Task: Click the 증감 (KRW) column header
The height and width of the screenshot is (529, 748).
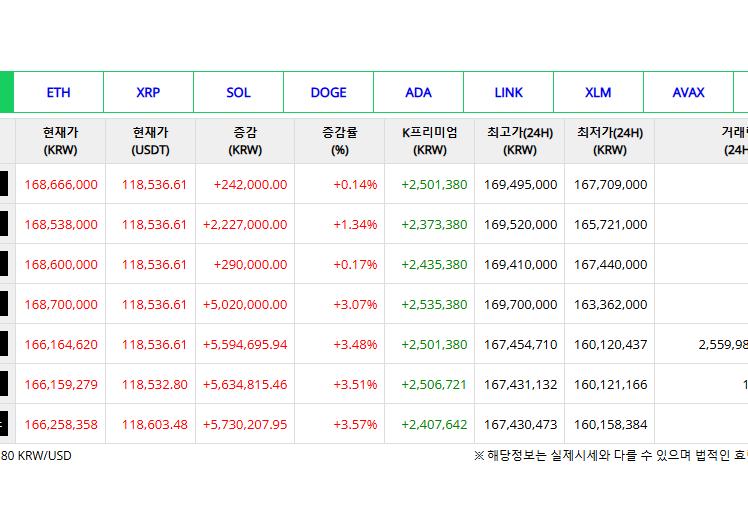Action: 245,141
